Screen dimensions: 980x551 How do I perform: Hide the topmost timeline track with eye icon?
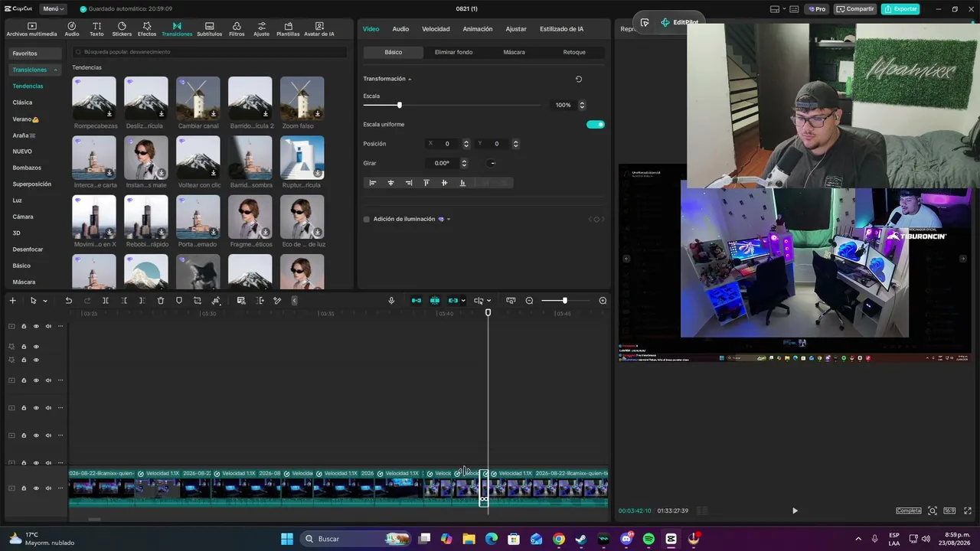(x=36, y=327)
